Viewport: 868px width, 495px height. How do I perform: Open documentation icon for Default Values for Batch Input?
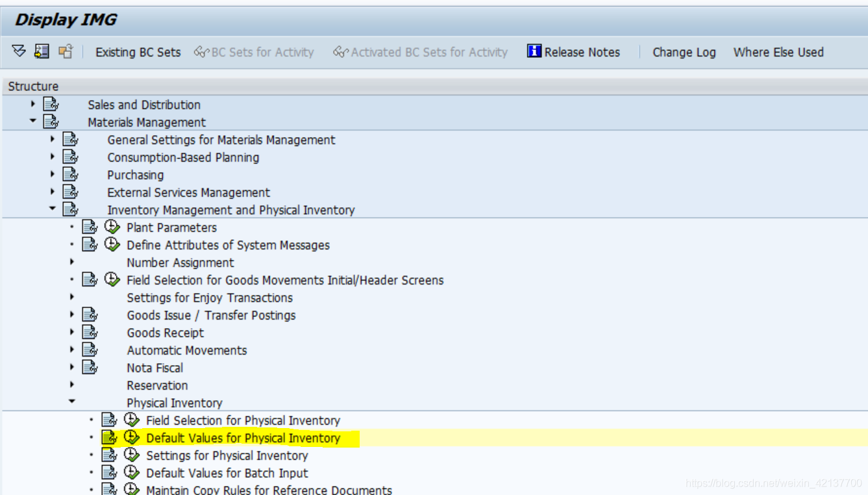(x=109, y=472)
